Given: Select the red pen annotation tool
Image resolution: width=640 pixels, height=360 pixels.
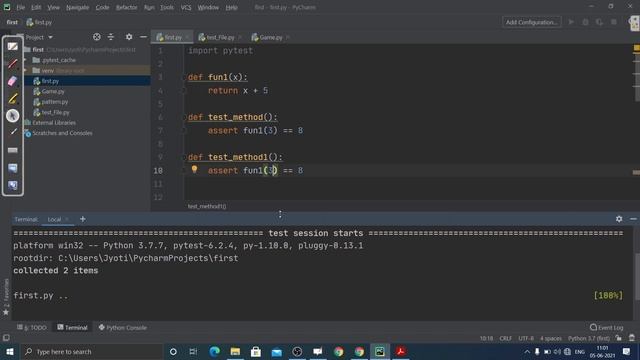Looking at the screenshot, I should (13, 64).
